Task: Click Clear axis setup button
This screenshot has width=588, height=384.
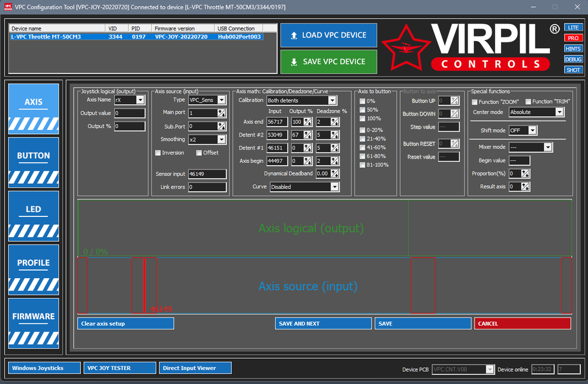Action: tap(126, 323)
